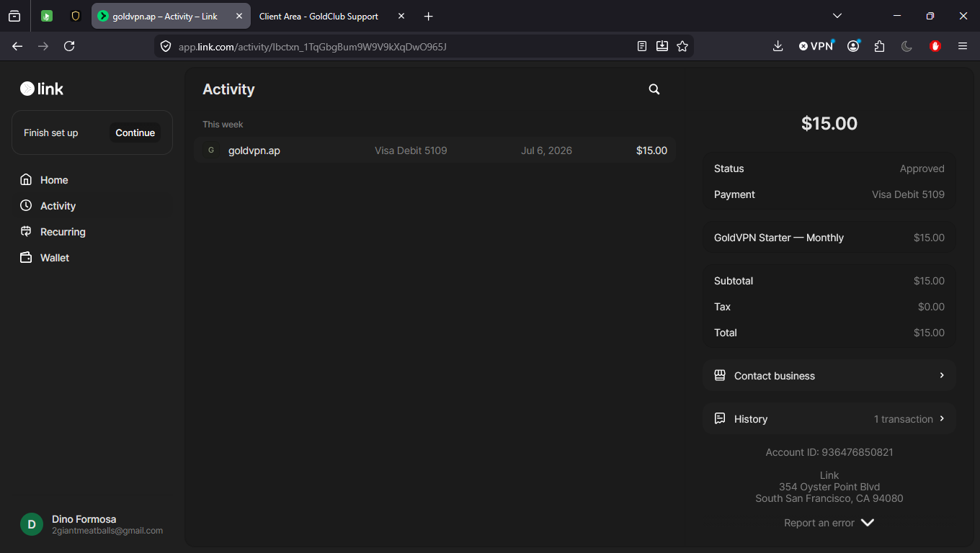The width and height of the screenshot is (980, 553).
Task: Click the Activity clock icon
Action: pyautogui.click(x=26, y=205)
